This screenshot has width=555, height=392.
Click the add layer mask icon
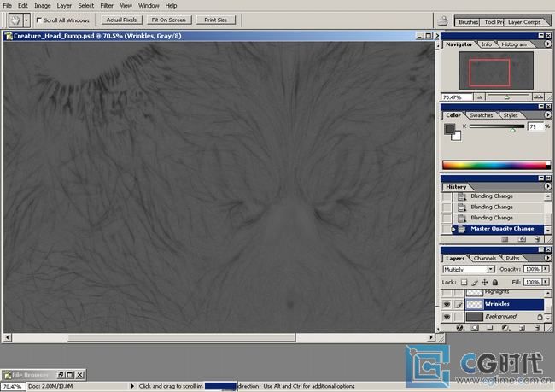click(x=476, y=328)
